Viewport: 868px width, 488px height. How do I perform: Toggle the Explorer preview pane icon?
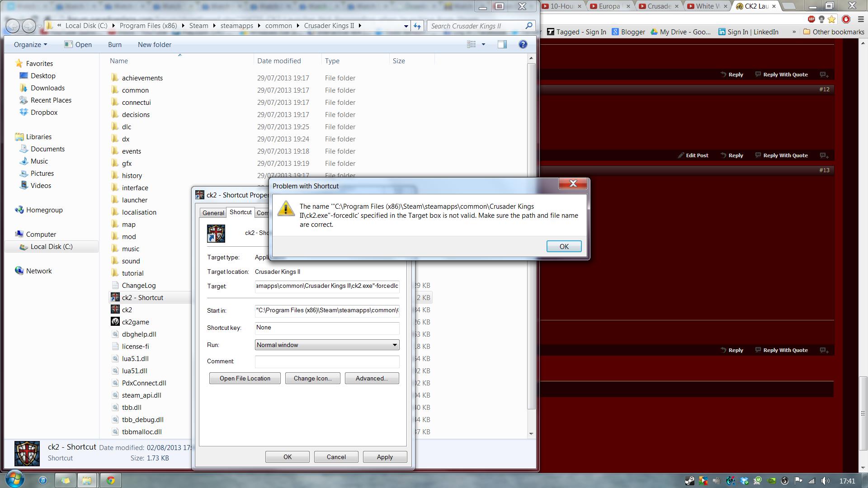(x=502, y=44)
